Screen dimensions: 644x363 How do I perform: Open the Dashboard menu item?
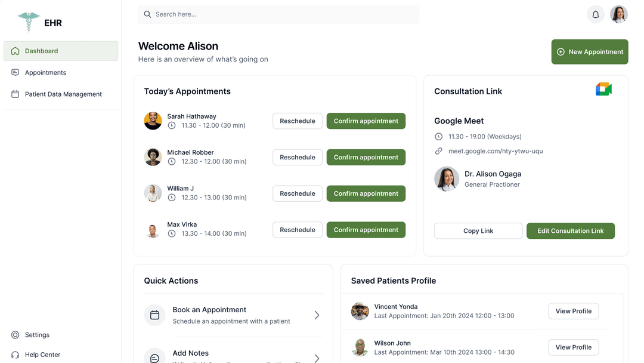point(61,51)
